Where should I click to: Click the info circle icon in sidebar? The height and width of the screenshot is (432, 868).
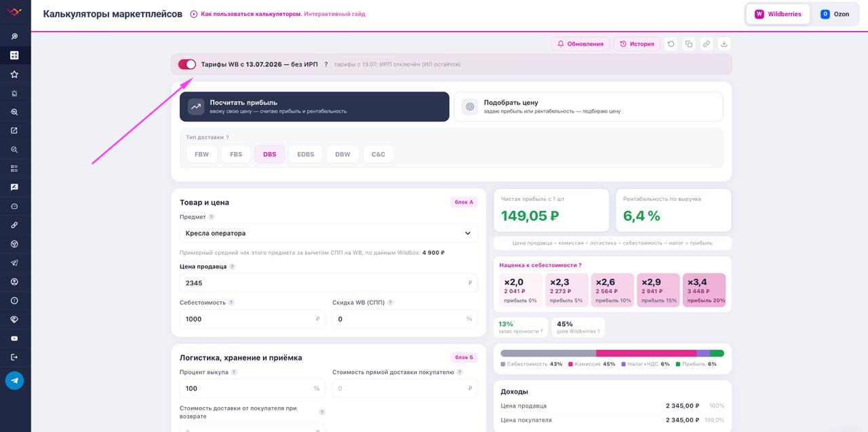tap(14, 300)
